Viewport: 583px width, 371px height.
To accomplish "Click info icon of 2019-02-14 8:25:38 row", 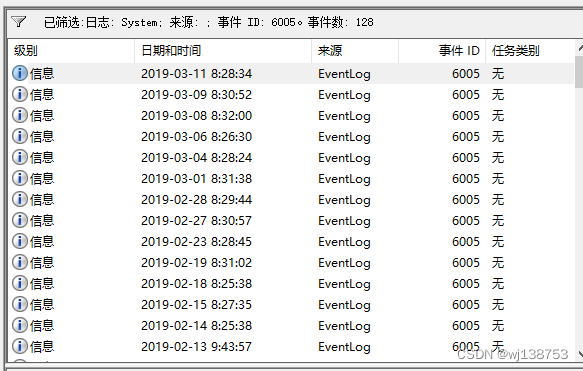I will (x=20, y=325).
